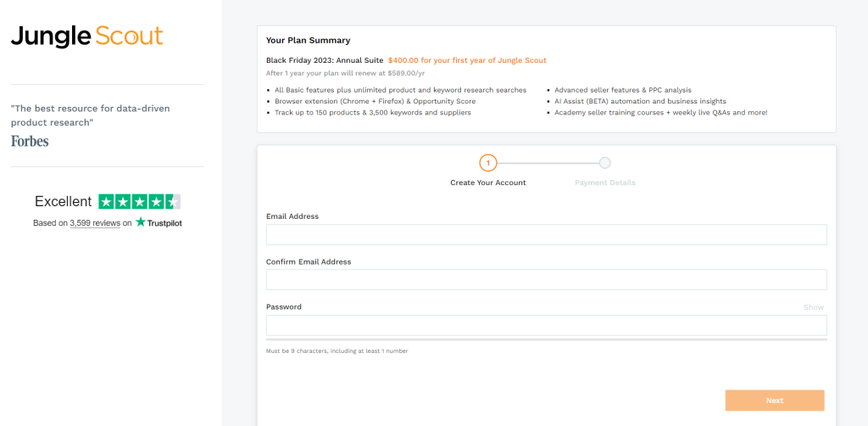The image size is (868, 426).
Task: Click the Your Plan Summary heading
Action: [x=308, y=41]
